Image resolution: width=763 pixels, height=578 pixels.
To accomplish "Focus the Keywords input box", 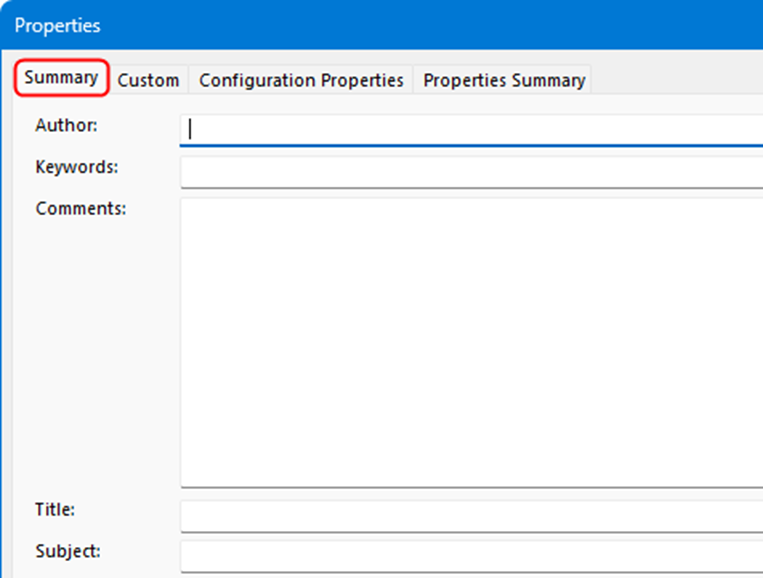I will (x=470, y=172).
